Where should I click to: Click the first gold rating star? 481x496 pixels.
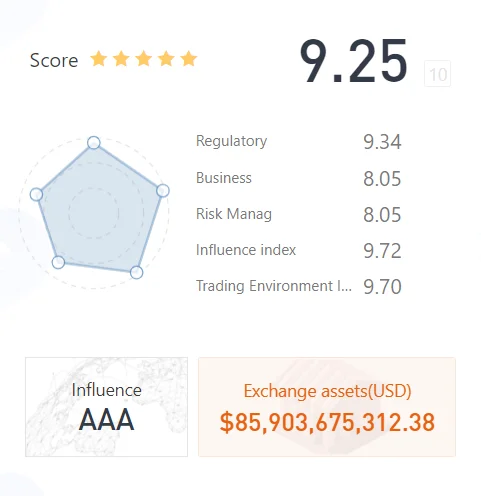coord(99,59)
